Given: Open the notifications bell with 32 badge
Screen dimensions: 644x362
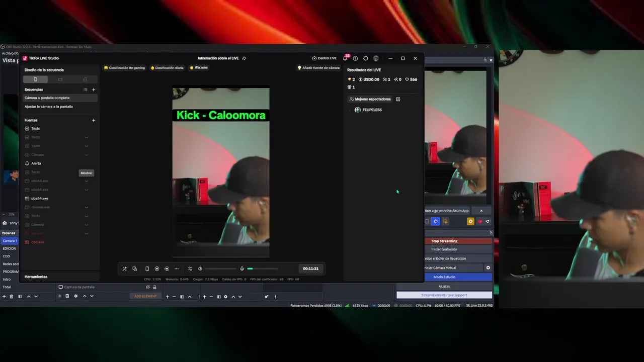Looking at the screenshot, I should click(x=345, y=58).
